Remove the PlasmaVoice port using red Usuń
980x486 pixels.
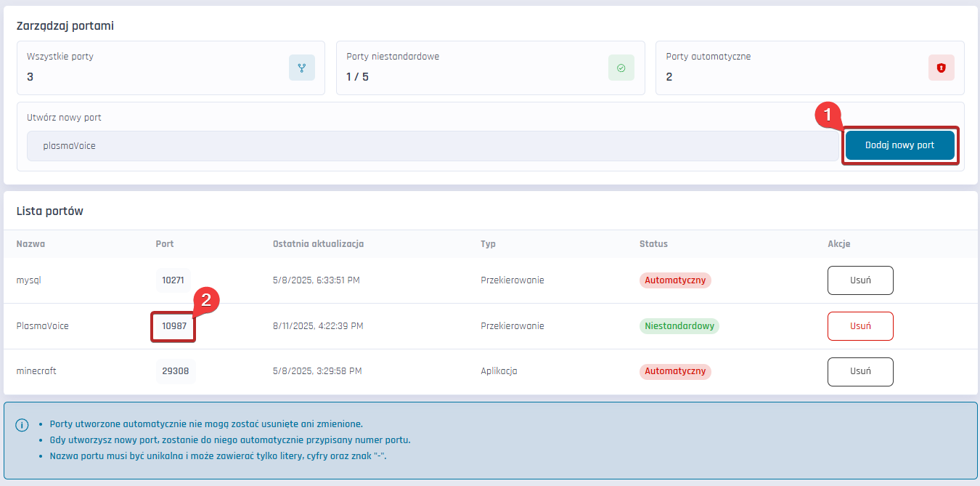(859, 326)
